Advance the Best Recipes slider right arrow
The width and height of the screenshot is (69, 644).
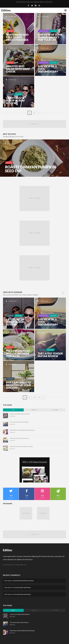pos(67,158)
